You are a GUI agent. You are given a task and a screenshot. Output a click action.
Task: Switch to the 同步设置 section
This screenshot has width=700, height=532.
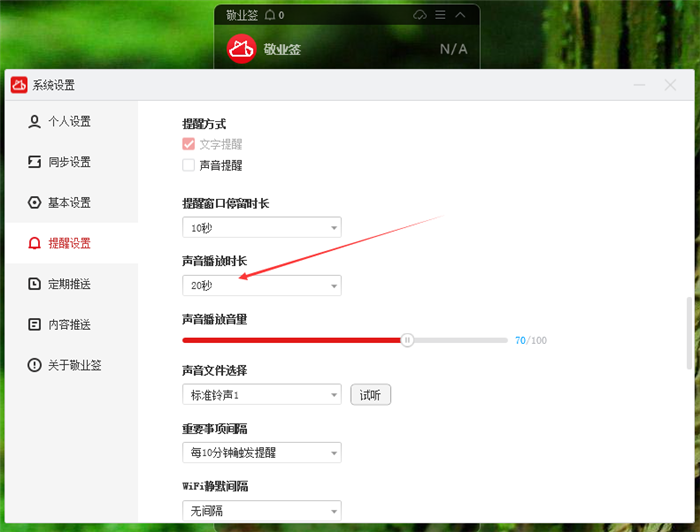tap(72, 162)
